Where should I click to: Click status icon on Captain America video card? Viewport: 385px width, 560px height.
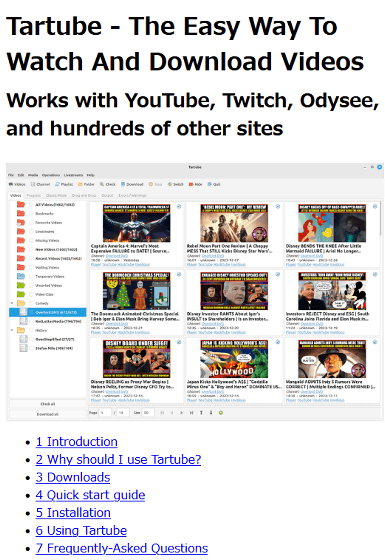[x=179, y=206]
